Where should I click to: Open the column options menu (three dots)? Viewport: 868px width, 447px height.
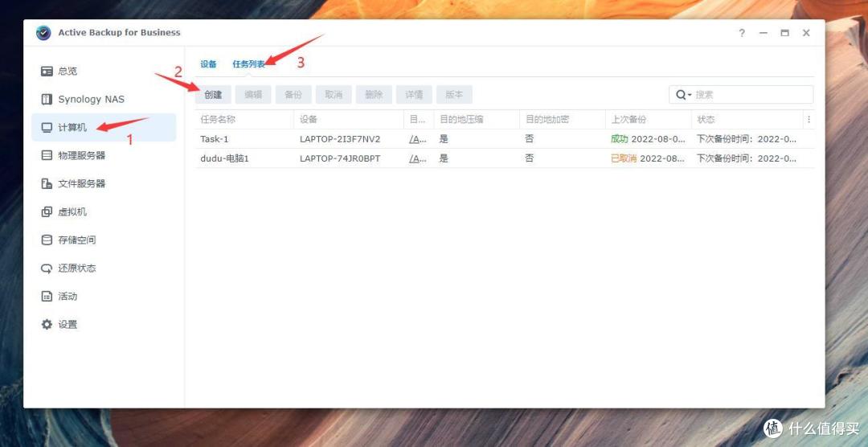click(809, 119)
